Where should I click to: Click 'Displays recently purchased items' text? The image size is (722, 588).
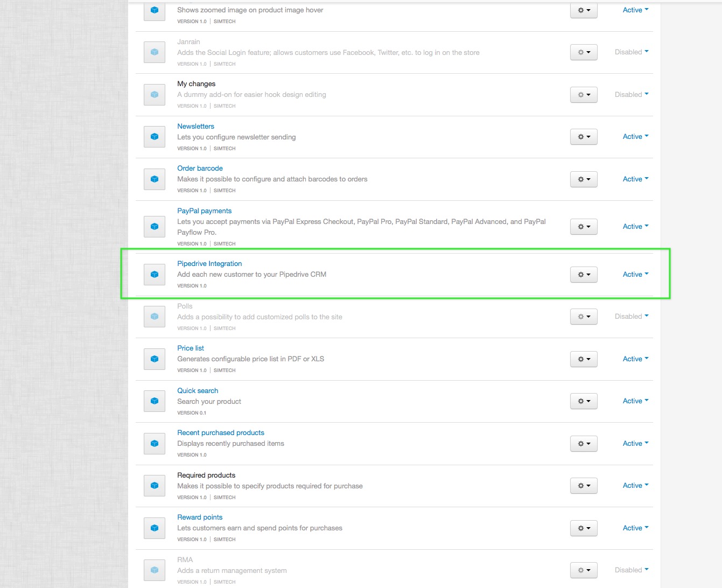230,443
